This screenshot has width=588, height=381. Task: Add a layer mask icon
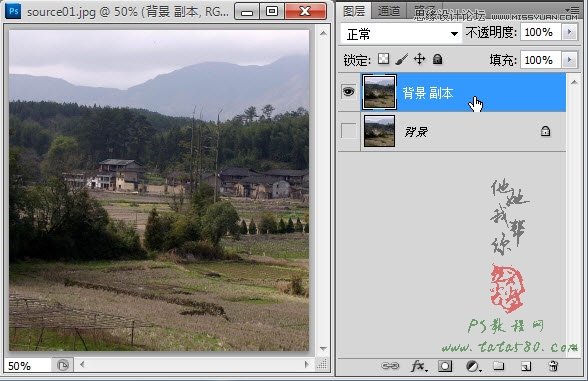pyautogui.click(x=445, y=366)
